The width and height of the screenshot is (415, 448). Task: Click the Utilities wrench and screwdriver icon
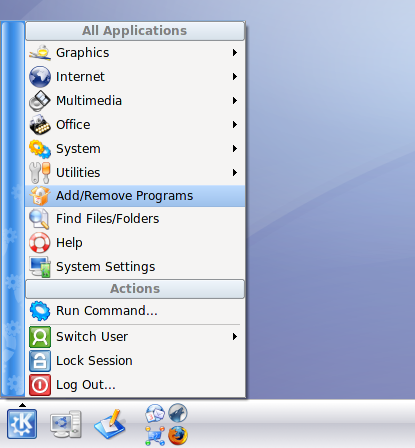point(40,173)
